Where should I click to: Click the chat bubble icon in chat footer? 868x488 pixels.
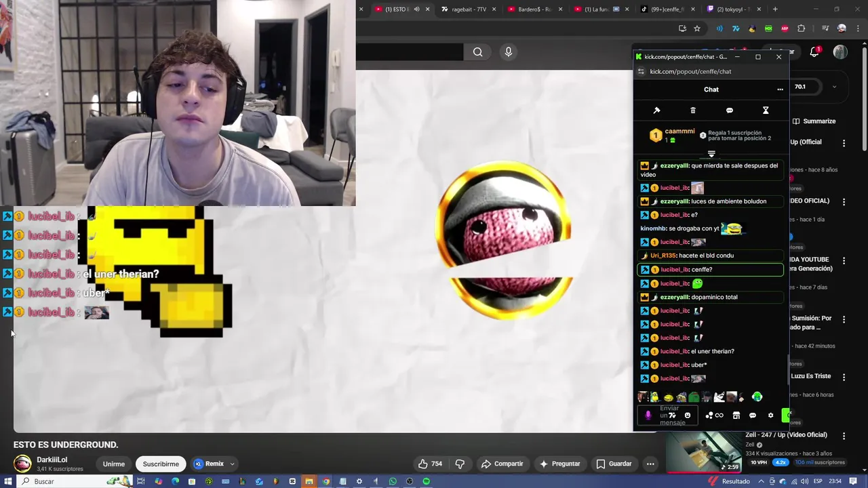(753, 415)
